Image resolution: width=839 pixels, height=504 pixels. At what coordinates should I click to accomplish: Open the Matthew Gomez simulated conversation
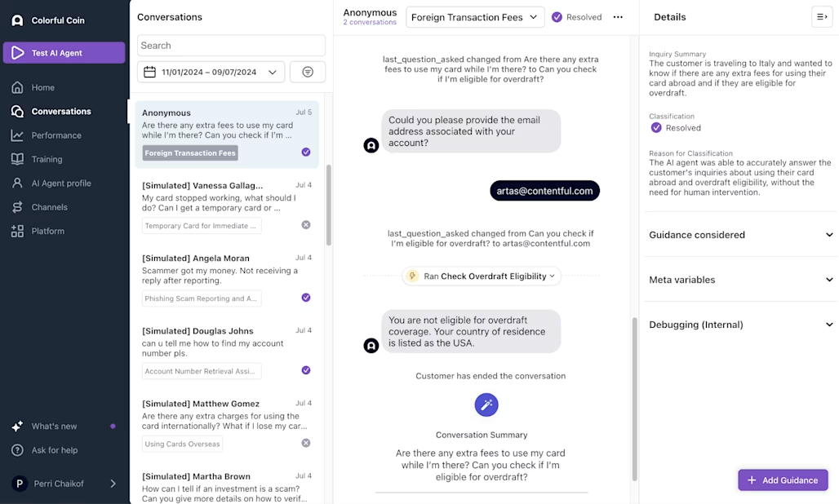coord(227,425)
